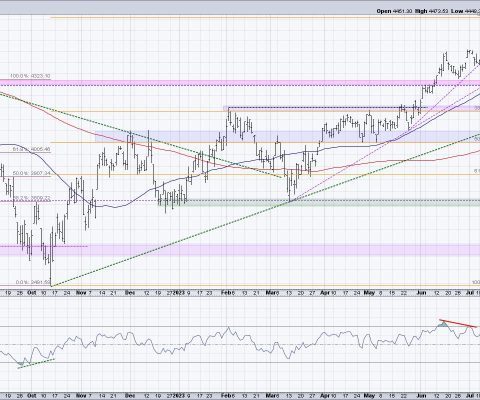480x400 pixels.
Task: Select the green divergence line on the oscillator
Action: click(x=36, y=364)
